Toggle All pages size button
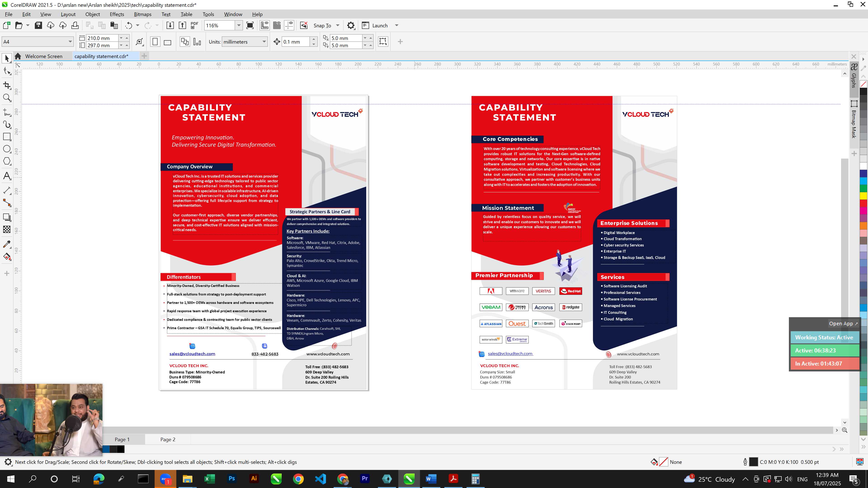Viewport: 868px width, 488px height. pyautogui.click(x=185, y=42)
